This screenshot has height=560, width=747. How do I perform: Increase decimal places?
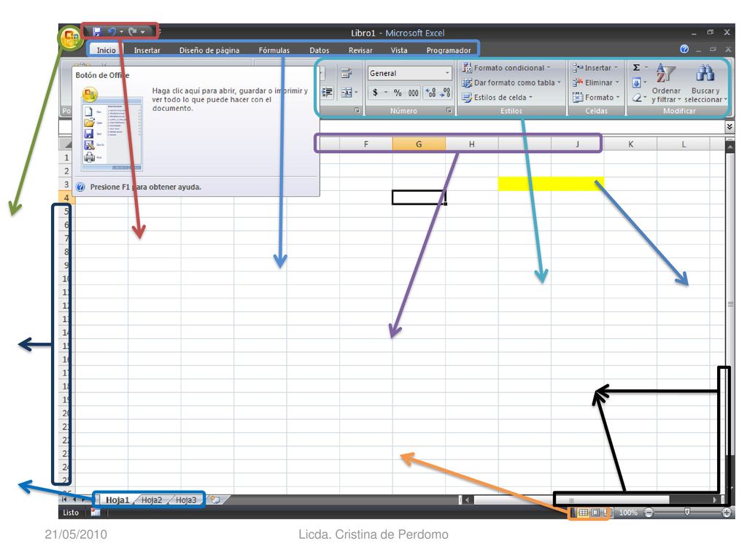430,93
